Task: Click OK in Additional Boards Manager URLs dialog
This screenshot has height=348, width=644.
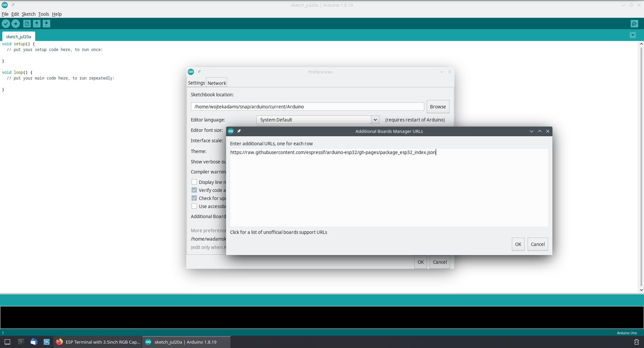Action: (518, 244)
